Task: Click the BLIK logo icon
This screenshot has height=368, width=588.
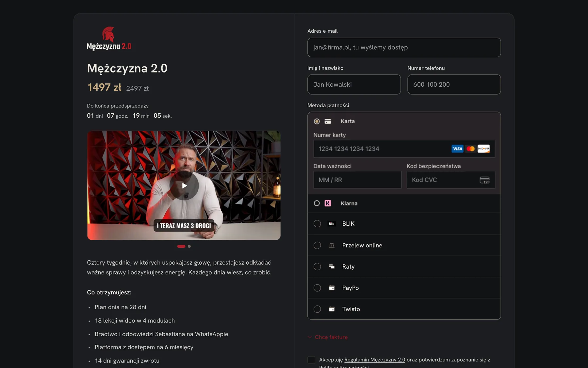Action: (332, 224)
